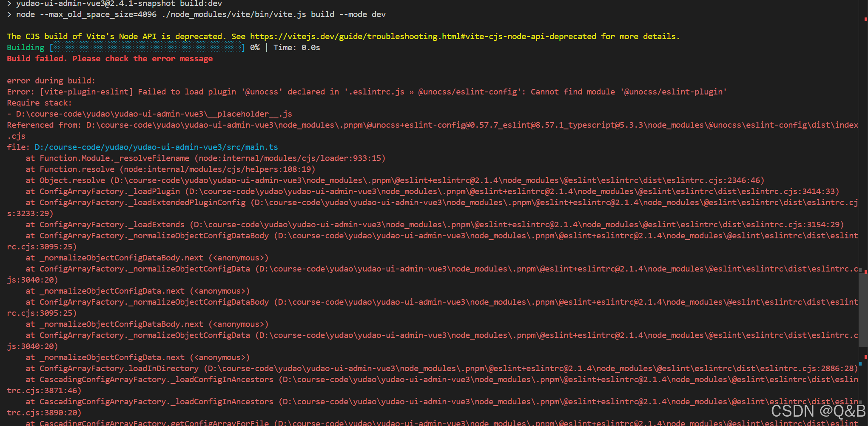Open the src/main.ts file path link

[156, 147]
